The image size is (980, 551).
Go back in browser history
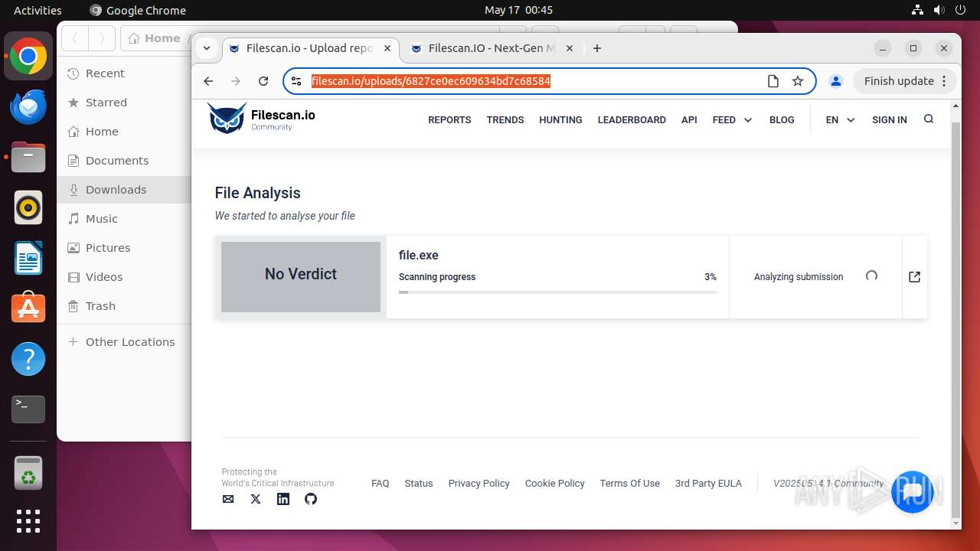click(x=208, y=81)
